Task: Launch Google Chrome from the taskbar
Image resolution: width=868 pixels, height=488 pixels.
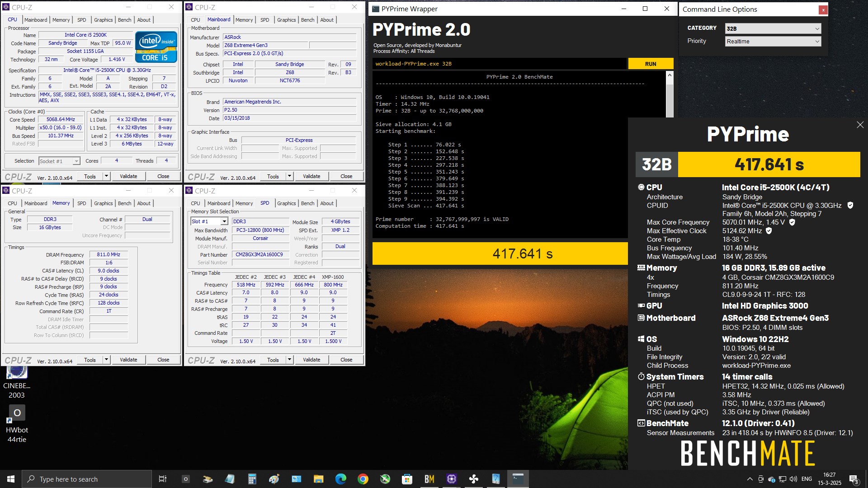Action: [363, 479]
